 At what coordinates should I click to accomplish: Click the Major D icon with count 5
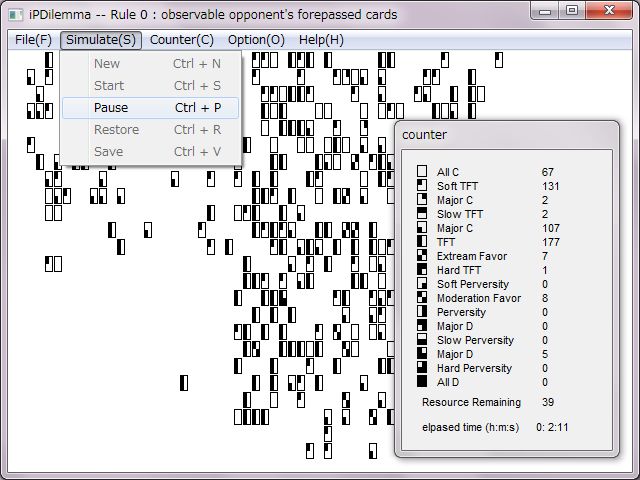(422, 353)
